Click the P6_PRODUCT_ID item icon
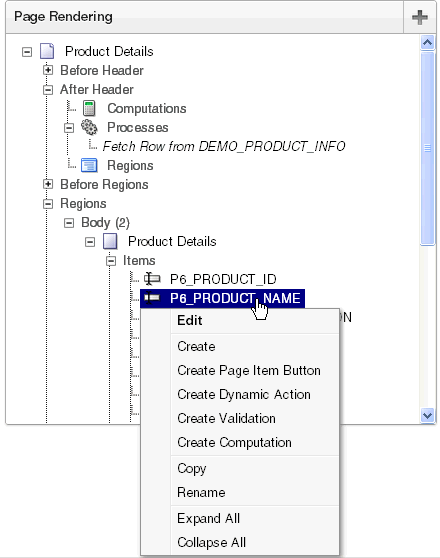 click(x=152, y=279)
